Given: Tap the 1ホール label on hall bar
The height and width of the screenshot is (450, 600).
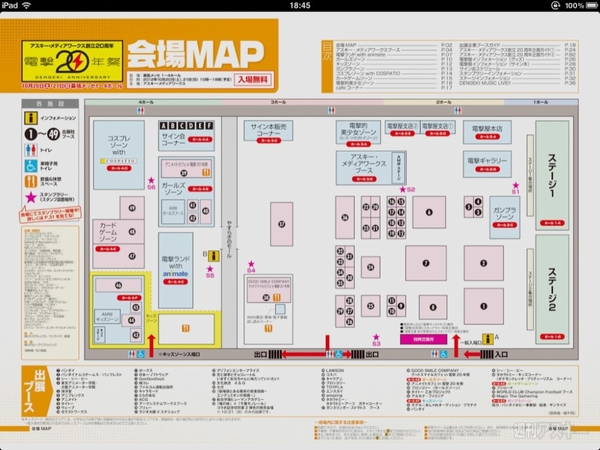Looking at the screenshot, I should click(x=540, y=102).
